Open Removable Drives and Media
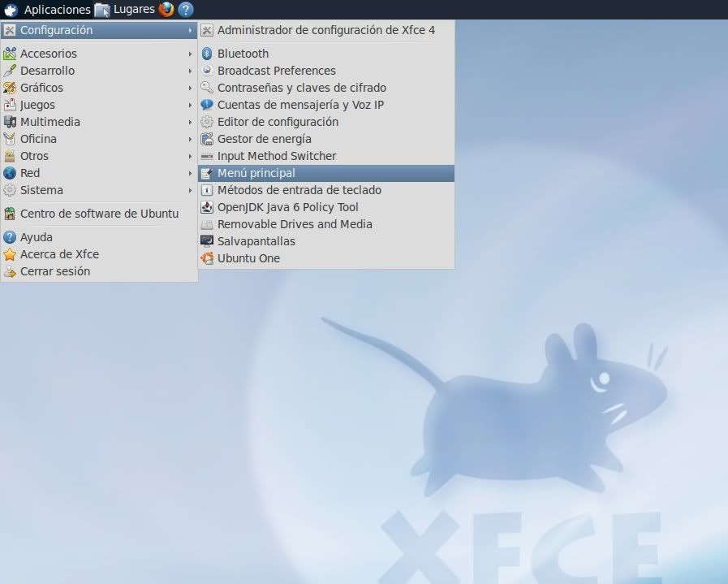This screenshot has width=728, height=584. click(x=326, y=224)
